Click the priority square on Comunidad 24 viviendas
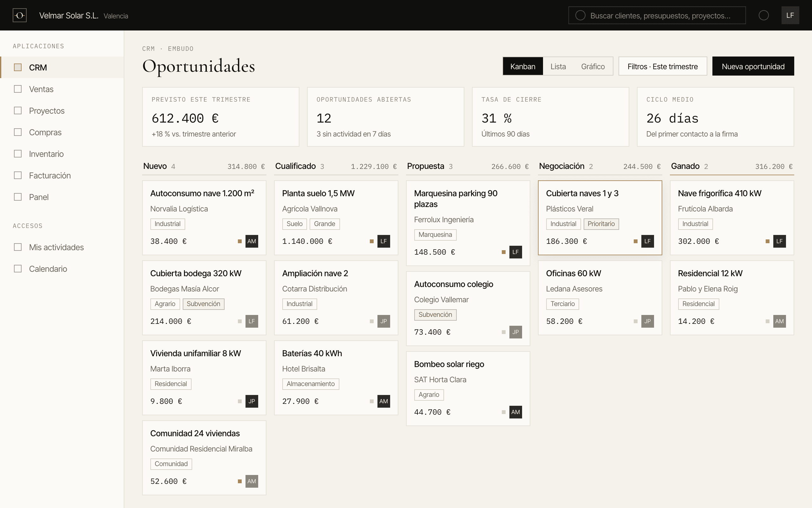The width and height of the screenshot is (812, 508). [239, 481]
